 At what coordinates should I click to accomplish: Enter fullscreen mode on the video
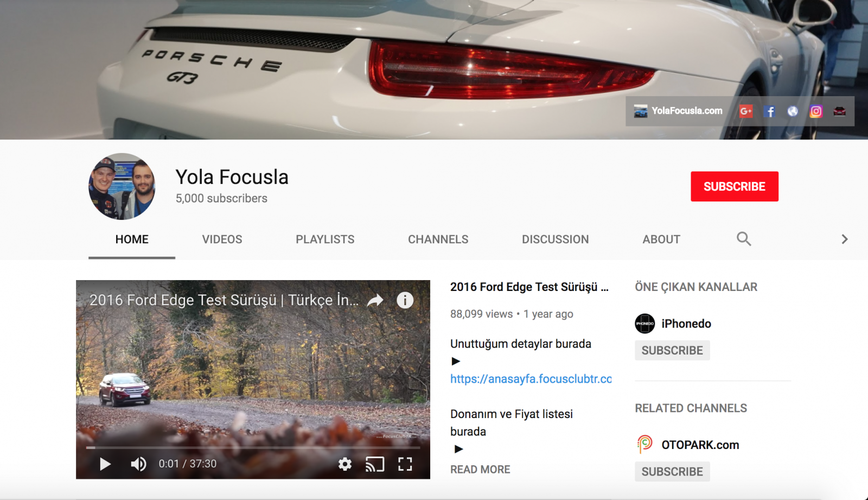(x=405, y=464)
